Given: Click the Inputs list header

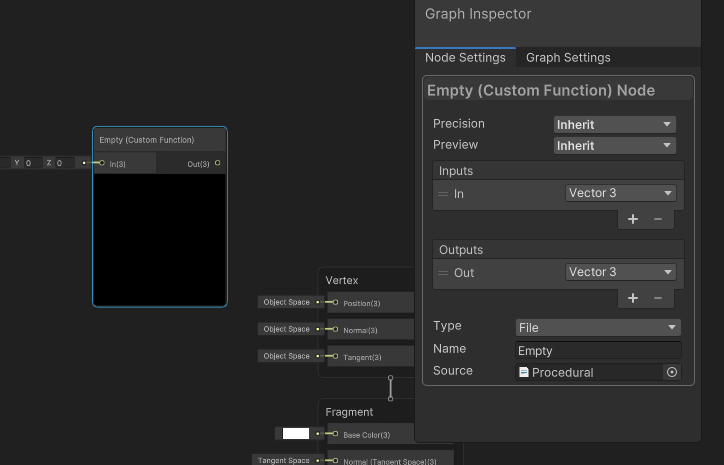Looking at the screenshot, I should coord(558,171).
